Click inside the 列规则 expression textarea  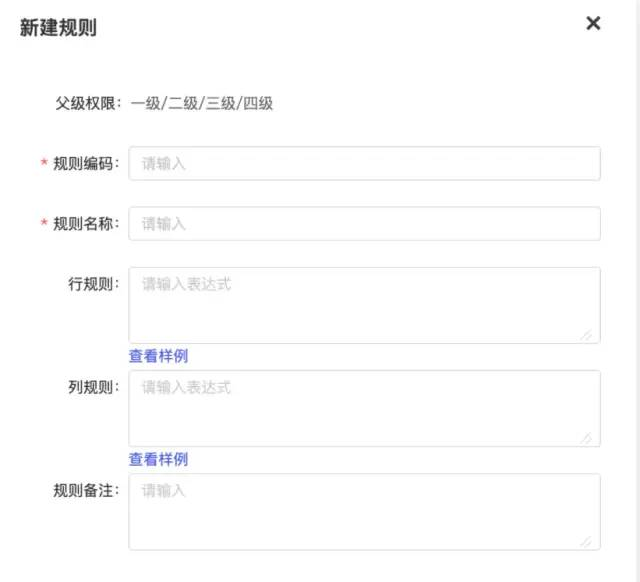[x=364, y=408]
